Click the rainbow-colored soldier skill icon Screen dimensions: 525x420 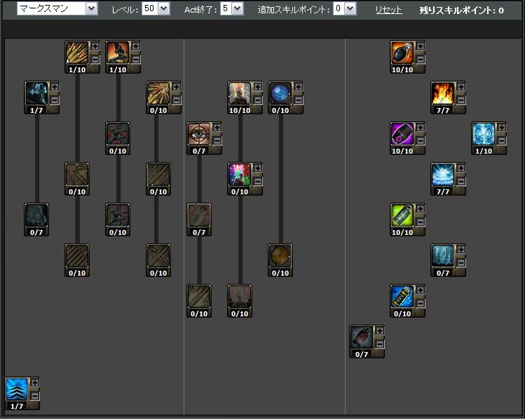point(240,175)
